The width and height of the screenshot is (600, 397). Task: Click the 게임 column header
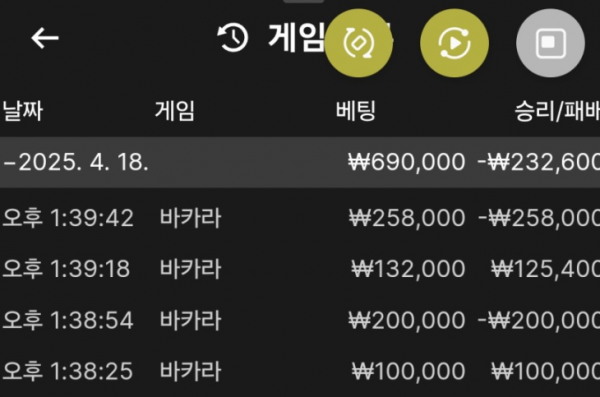(x=175, y=111)
